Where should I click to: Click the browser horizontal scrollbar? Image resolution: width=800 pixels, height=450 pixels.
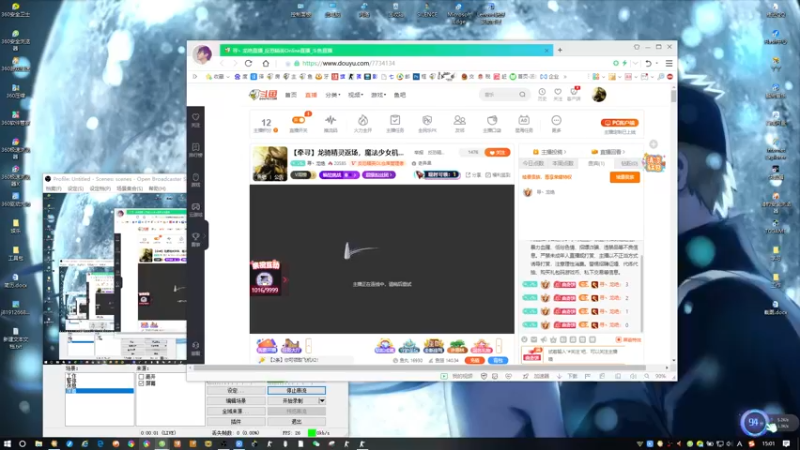[419, 367]
